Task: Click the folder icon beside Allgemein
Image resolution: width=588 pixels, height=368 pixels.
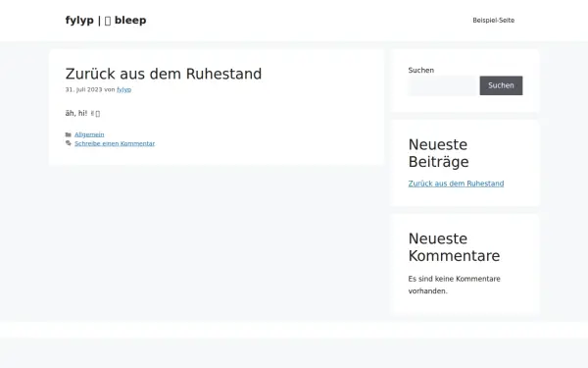Action: (69, 134)
